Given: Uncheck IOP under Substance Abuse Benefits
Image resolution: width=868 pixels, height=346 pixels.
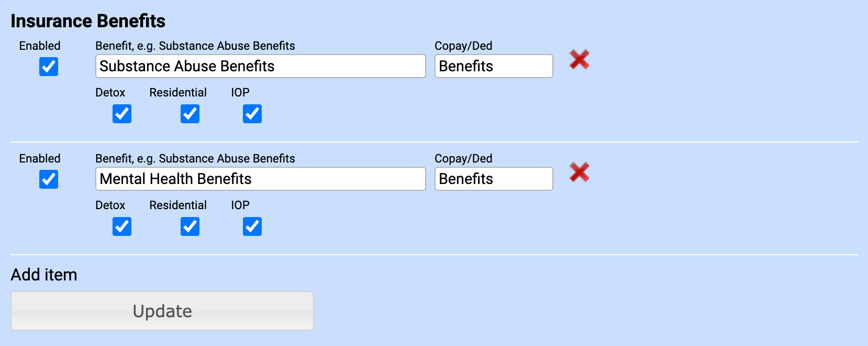Looking at the screenshot, I should click(252, 114).
